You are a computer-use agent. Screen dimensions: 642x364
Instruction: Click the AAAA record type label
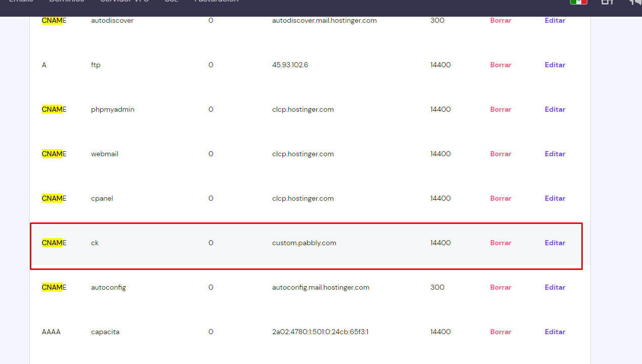coord(51,332)
